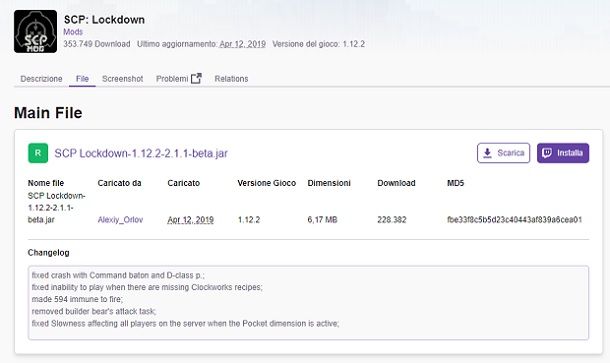Click the 353.749 Download header count
Image resolution: width=610 pixels, height=363 pixels.
(x=97, y=44)
